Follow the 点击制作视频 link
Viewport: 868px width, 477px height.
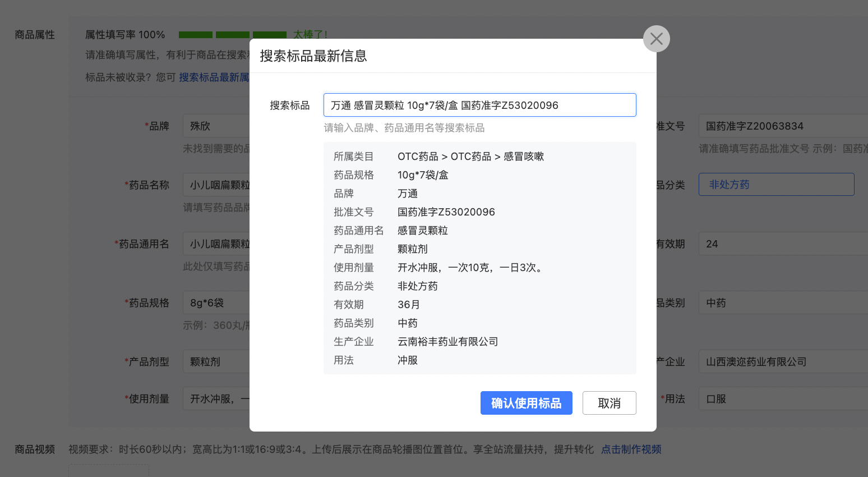tap(631, 450)
